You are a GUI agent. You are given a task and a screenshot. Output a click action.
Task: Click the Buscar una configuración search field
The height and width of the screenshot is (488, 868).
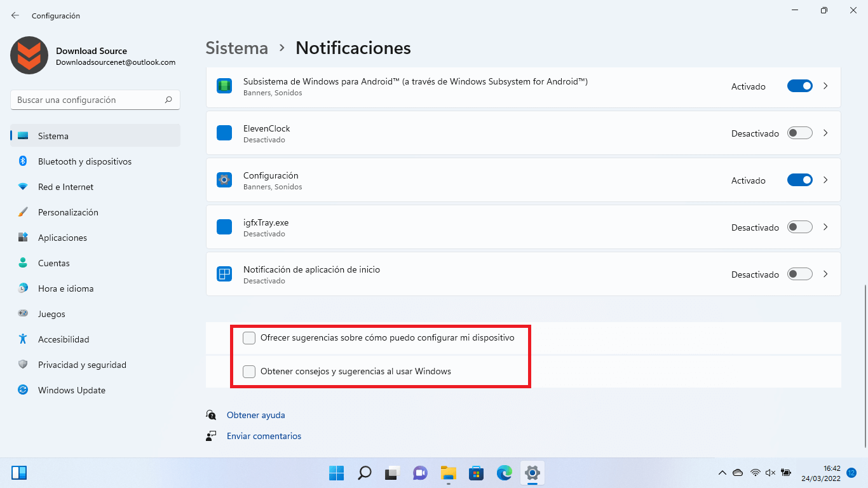pos(95,100)
